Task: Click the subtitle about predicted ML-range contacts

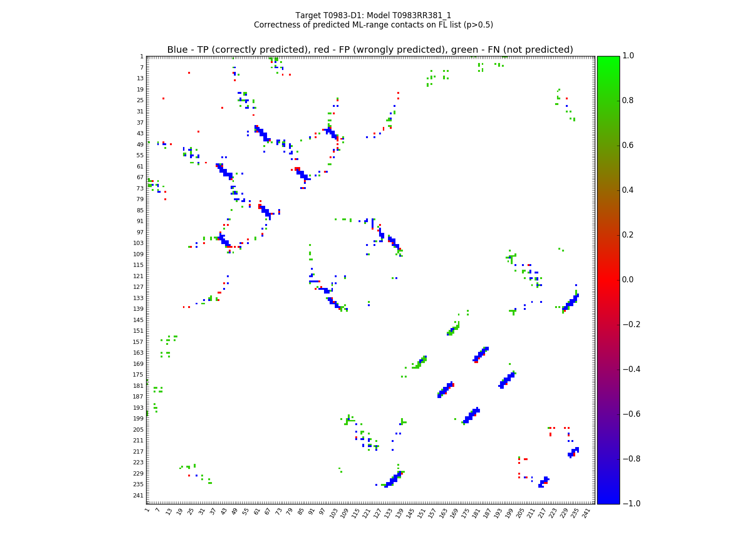Action: coord(373,25)
